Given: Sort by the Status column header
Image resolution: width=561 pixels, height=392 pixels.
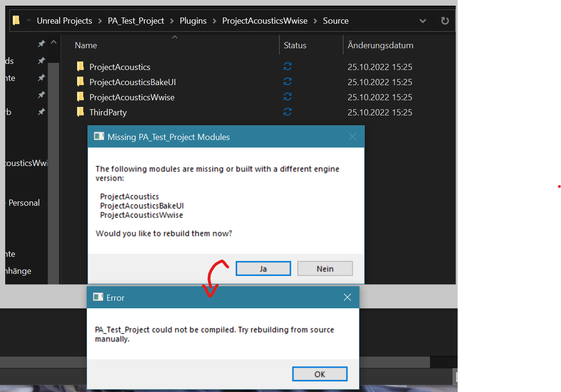Looking at the screenshot, I should pyautogui.click(x=295, y=45).
